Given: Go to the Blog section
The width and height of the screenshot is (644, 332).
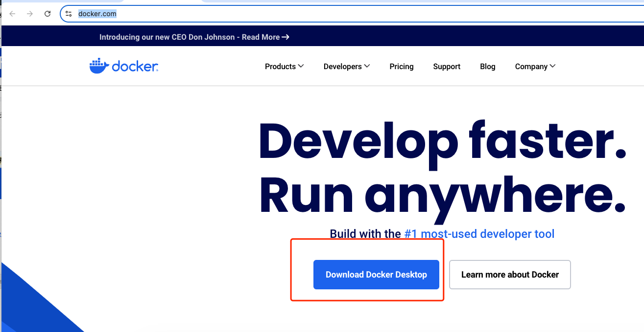Looking at the screenshot, I should pyautogui.click(x=487, y=66).
